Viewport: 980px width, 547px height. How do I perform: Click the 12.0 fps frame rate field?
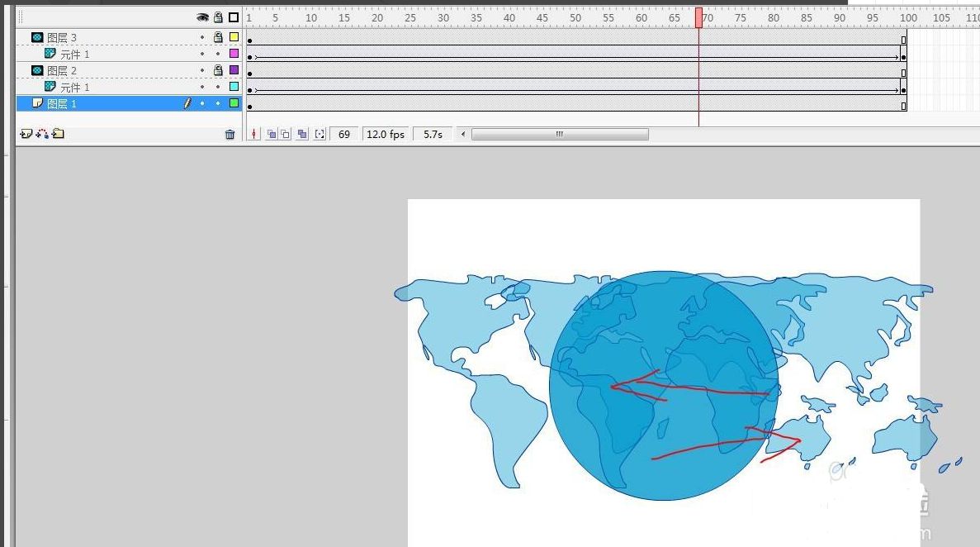(386, 134)
